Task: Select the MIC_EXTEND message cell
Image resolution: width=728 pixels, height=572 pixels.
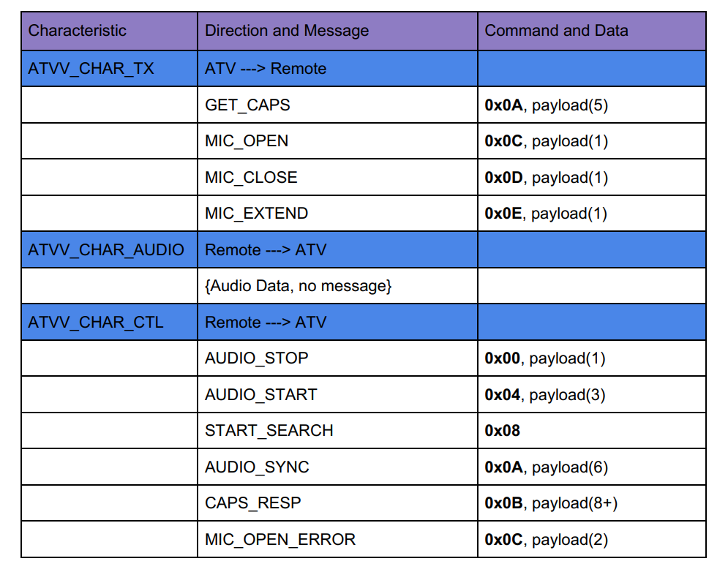Action: 337,214
